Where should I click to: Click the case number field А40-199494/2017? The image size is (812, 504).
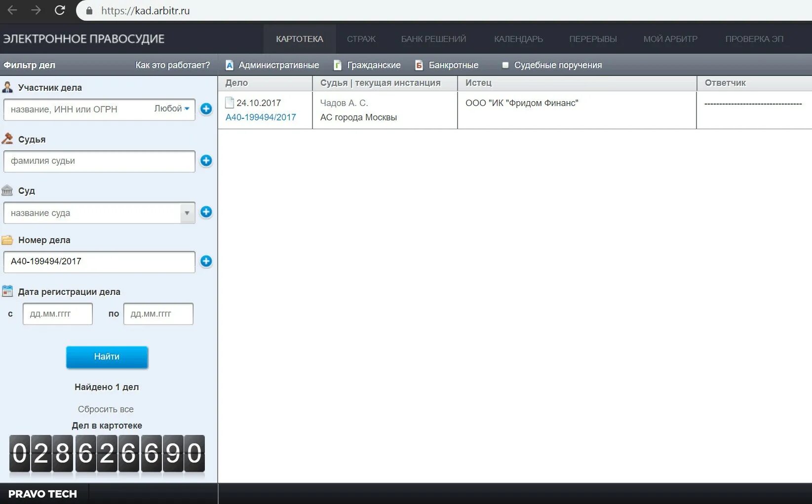pos(99,262)
